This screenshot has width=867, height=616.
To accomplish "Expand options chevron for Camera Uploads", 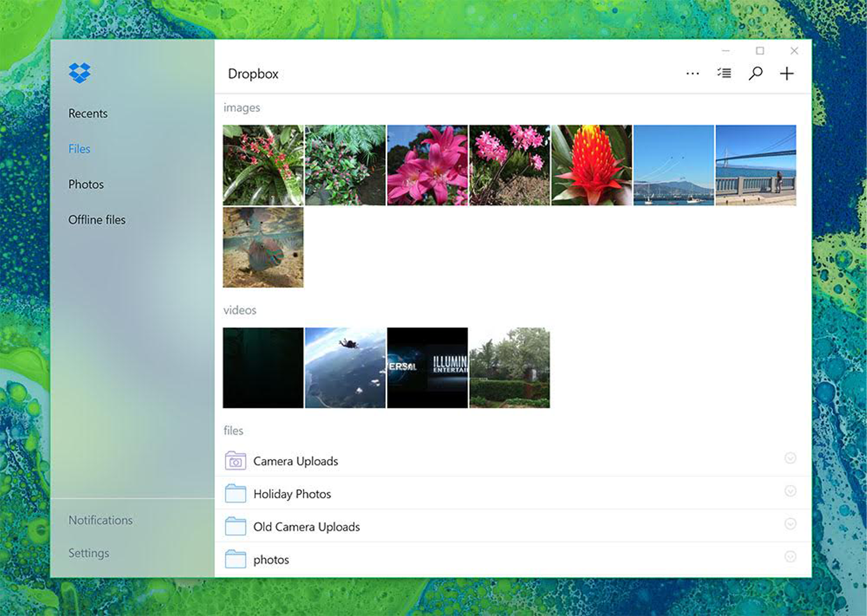I will pos(790,459).
